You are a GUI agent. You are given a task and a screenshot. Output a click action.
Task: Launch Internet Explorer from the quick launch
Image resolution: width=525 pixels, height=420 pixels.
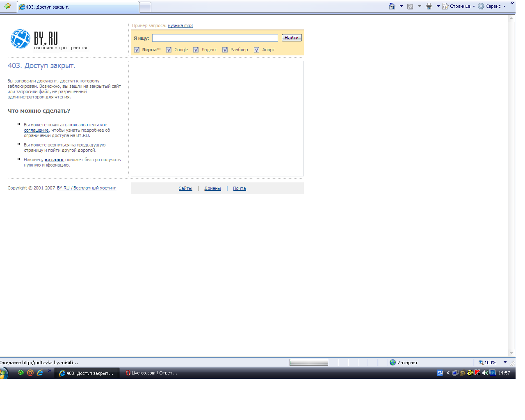[x=40, y=373]
